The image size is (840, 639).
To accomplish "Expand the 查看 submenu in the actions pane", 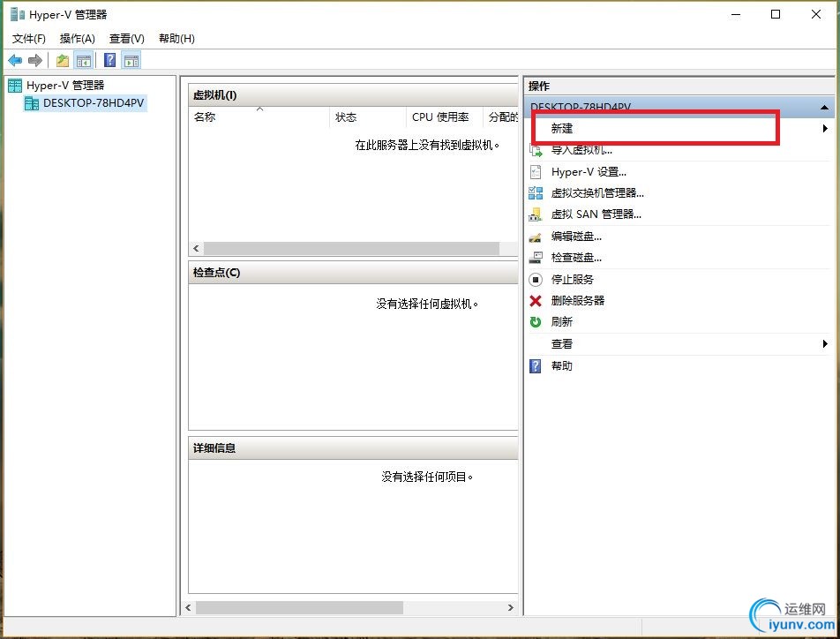I will click(x=825, y=343).
